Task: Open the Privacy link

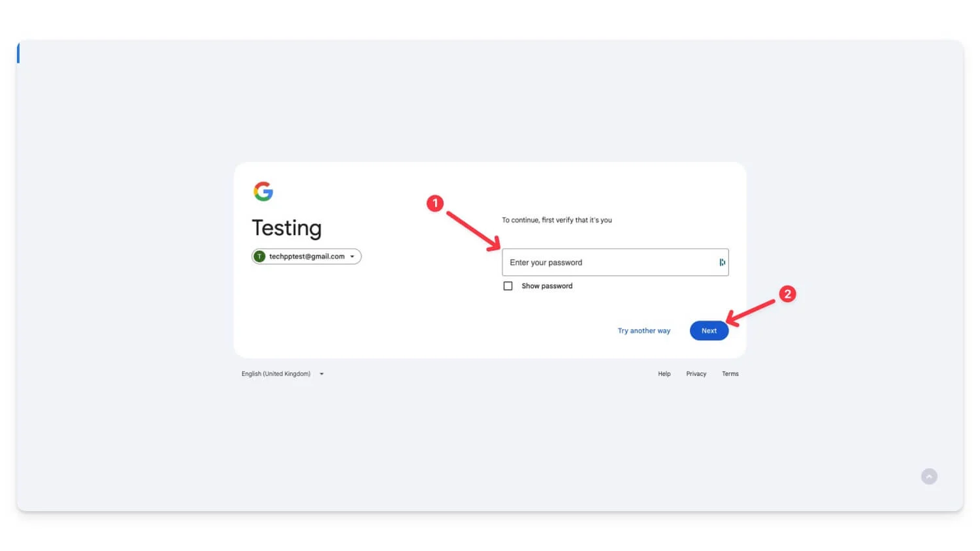Action: pyautogui.click(x=696, y=374)
